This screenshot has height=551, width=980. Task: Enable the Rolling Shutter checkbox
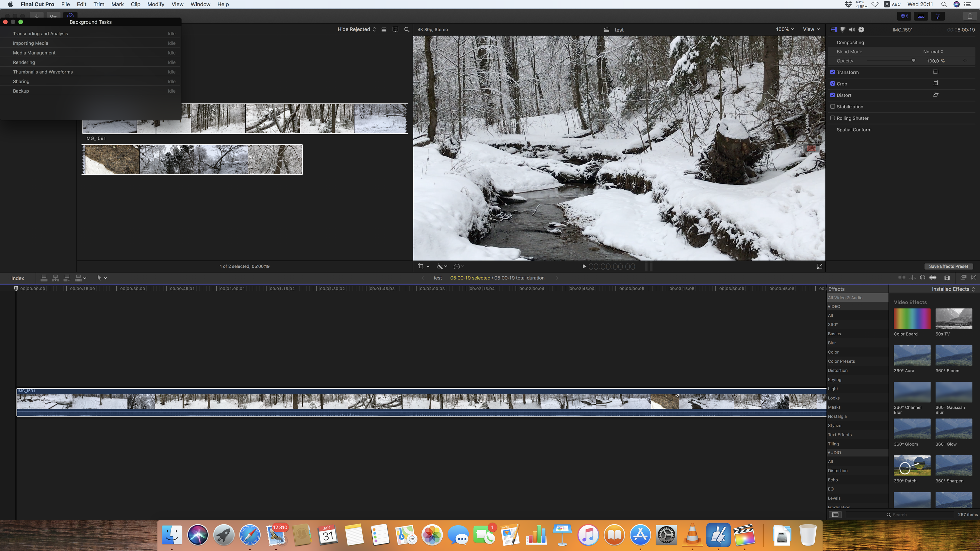point(832,118)
